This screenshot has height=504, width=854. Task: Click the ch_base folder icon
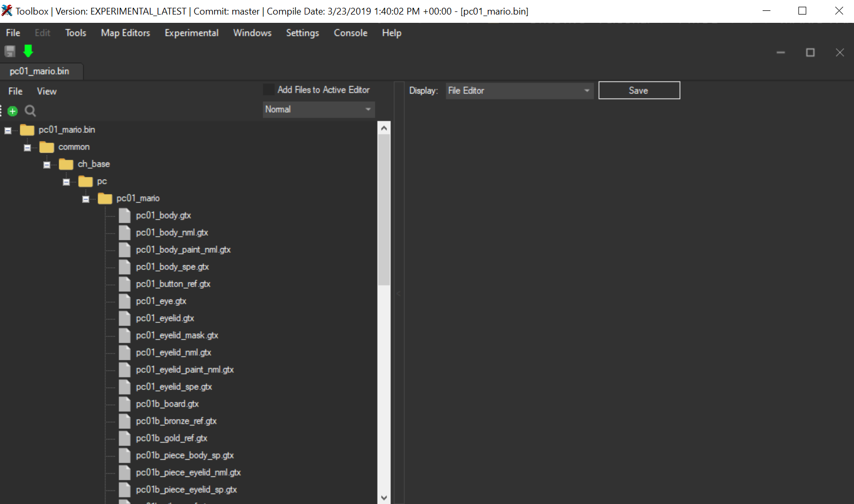(x=66, y=164)
